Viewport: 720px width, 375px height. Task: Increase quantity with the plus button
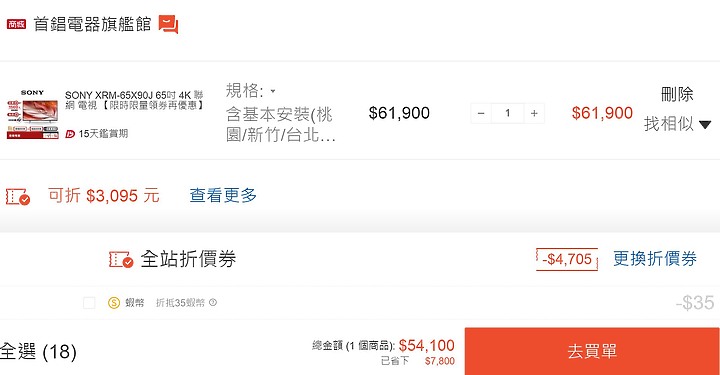[x=534, y=113]
